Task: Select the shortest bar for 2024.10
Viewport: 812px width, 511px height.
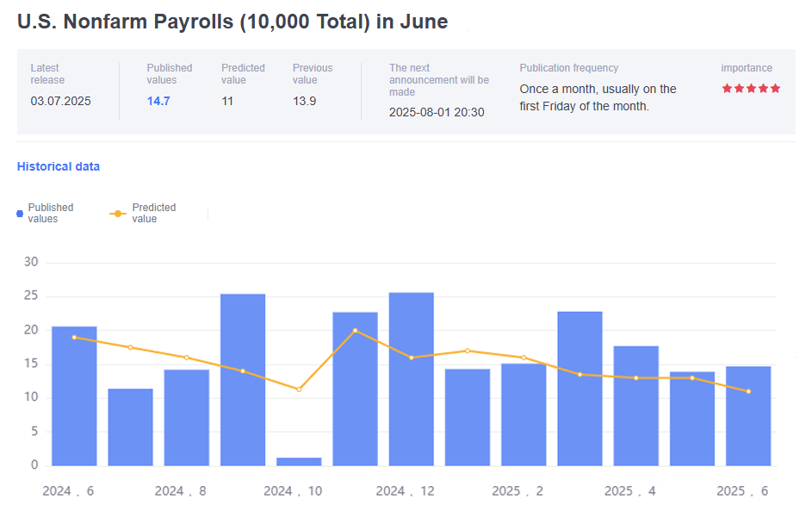Action: coord(299,461)
